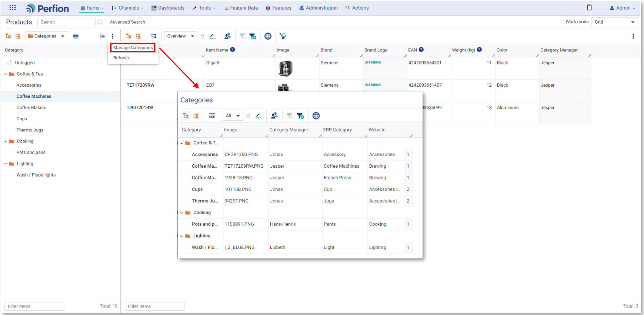Open the Items menu
The height and width of the screenshot is (315, 644).
[92, 8]
